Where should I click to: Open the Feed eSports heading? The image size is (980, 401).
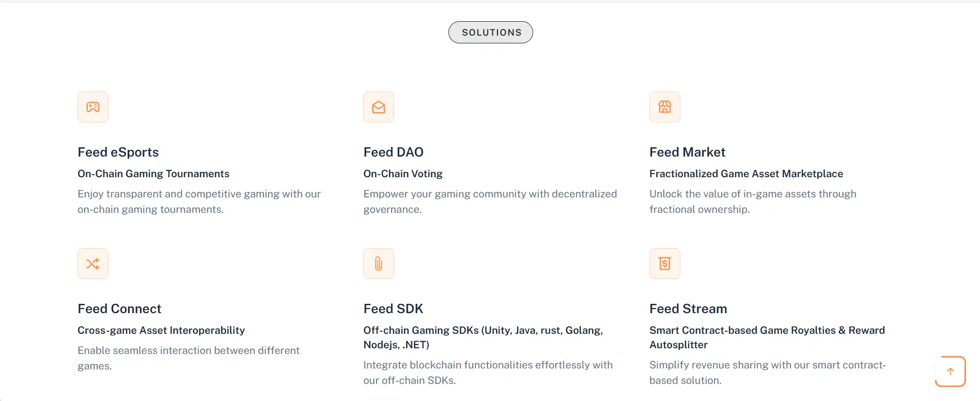[x=118, y=152]
